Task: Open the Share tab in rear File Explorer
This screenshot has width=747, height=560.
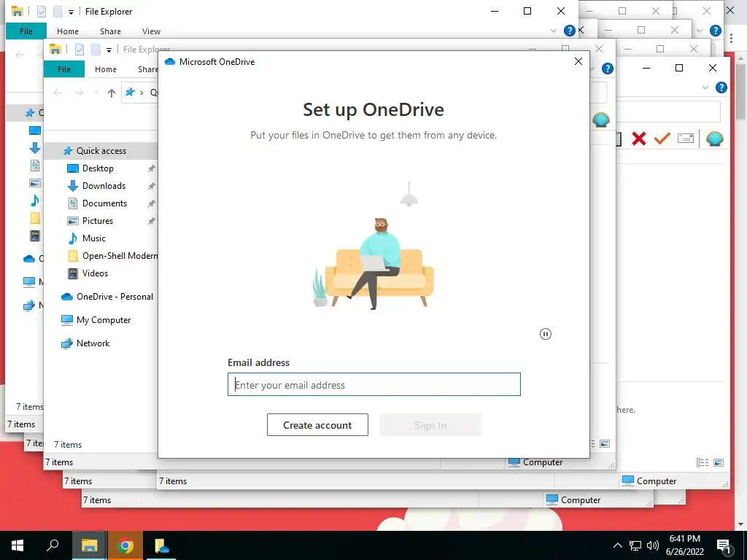Action: pyautogui.click(x=110, y=31)
